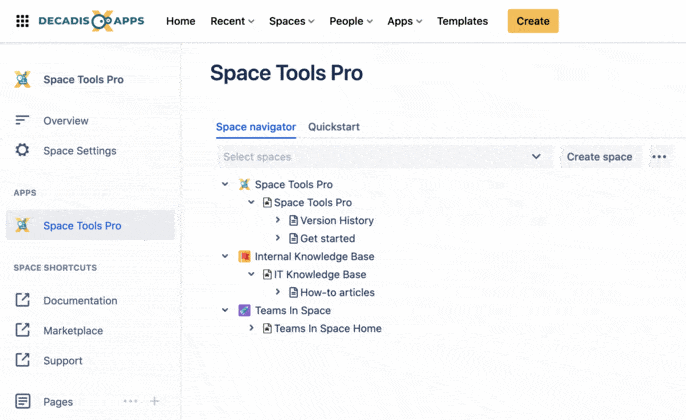Screen dimensions: 686x420
Task: Collapse the IT Knowledge Base node
Action: tap(251, 274)
